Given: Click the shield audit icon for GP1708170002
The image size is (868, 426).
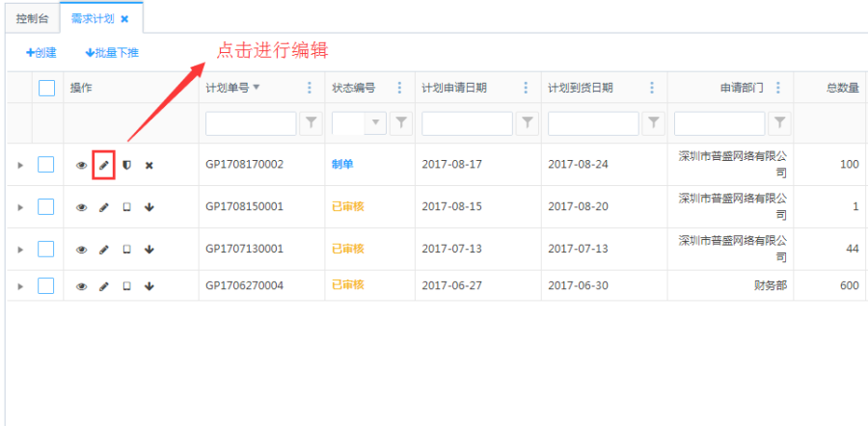Looking at the screenshot, I should tap(126, 165).
